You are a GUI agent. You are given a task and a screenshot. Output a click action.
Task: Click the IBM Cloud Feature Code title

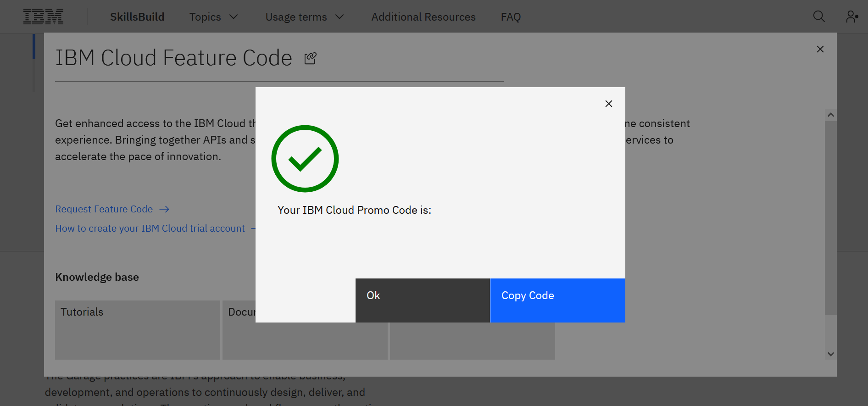click(173, 58)
